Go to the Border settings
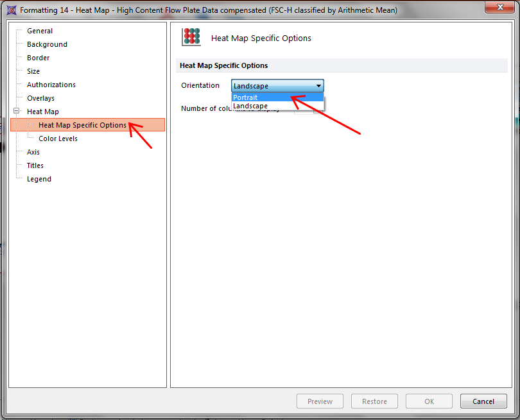 [x=38, y=58]
